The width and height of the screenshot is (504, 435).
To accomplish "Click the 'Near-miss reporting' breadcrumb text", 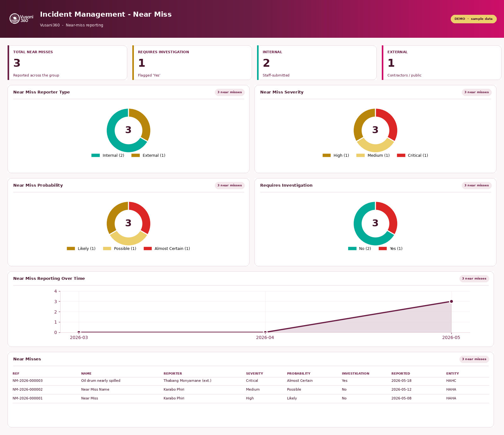I will click(x=84, y=25).
